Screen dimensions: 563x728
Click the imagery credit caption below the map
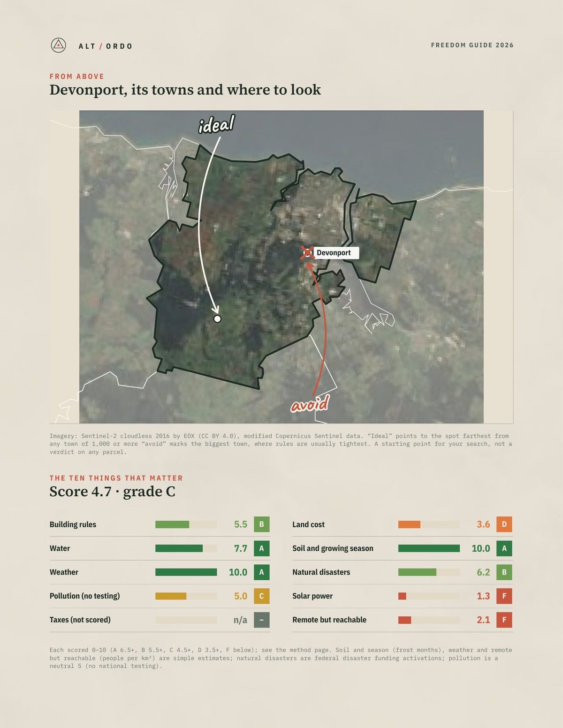pyautogui.click(x=281, y=444)
